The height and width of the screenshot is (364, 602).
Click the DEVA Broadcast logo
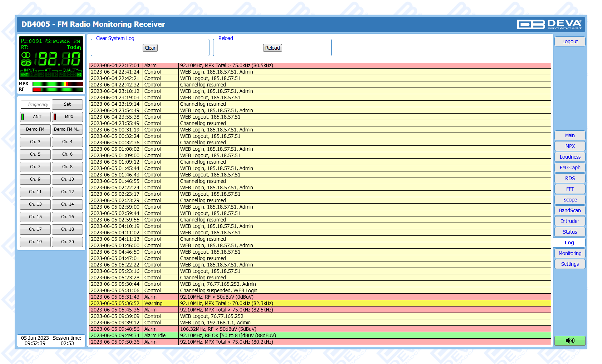coord(549,24)
